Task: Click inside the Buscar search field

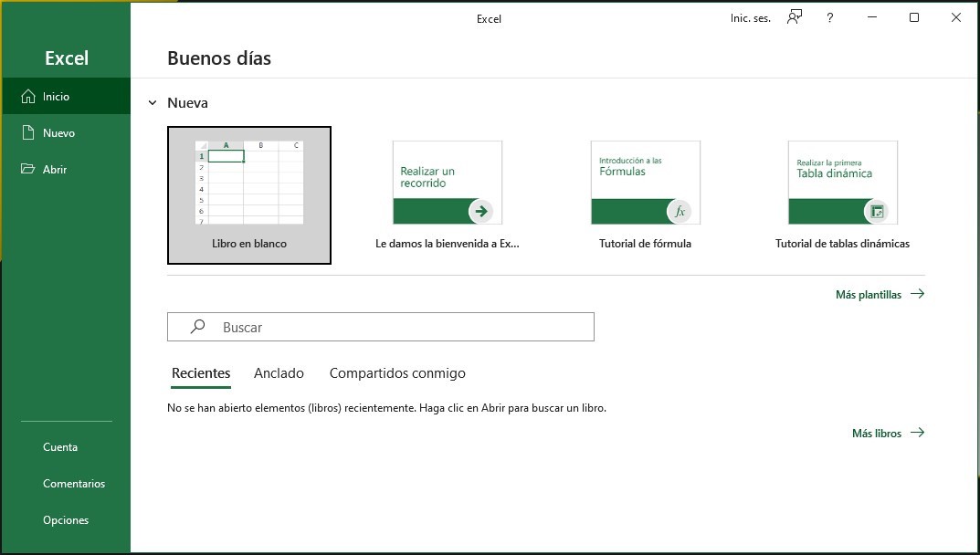Action: 402,327
